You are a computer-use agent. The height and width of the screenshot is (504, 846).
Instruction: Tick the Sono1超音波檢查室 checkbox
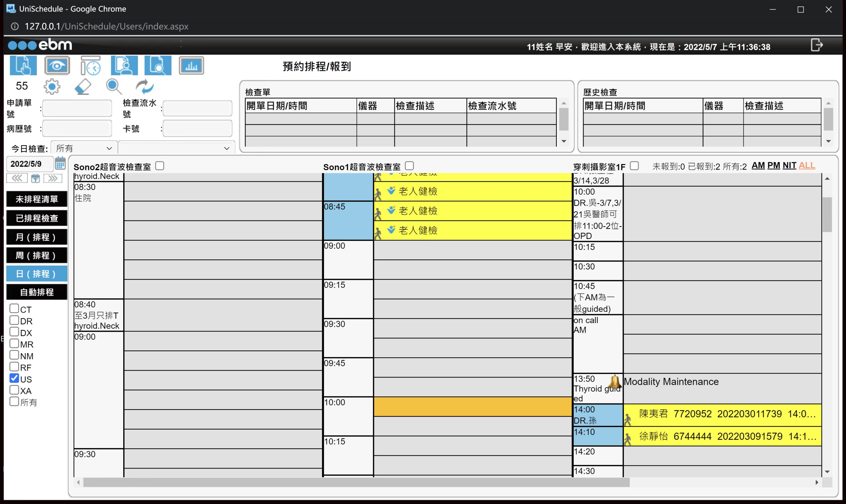pos(409,166)
